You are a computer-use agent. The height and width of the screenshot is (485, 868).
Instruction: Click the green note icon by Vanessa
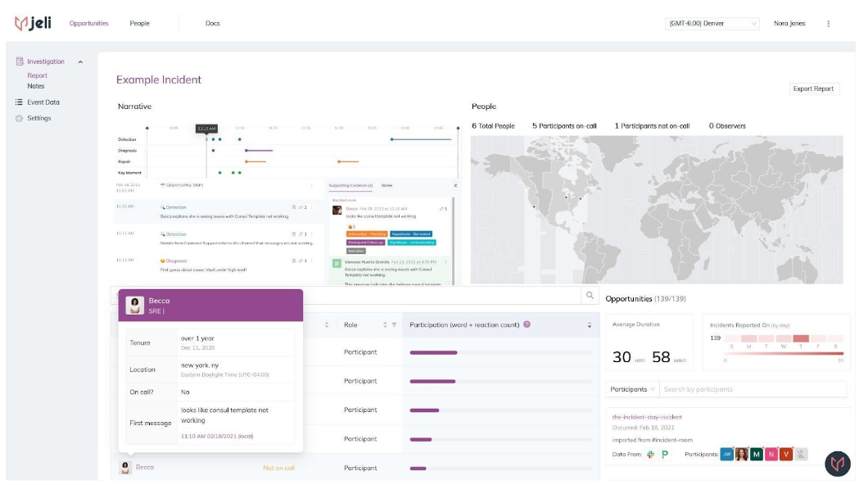[337, 264]
